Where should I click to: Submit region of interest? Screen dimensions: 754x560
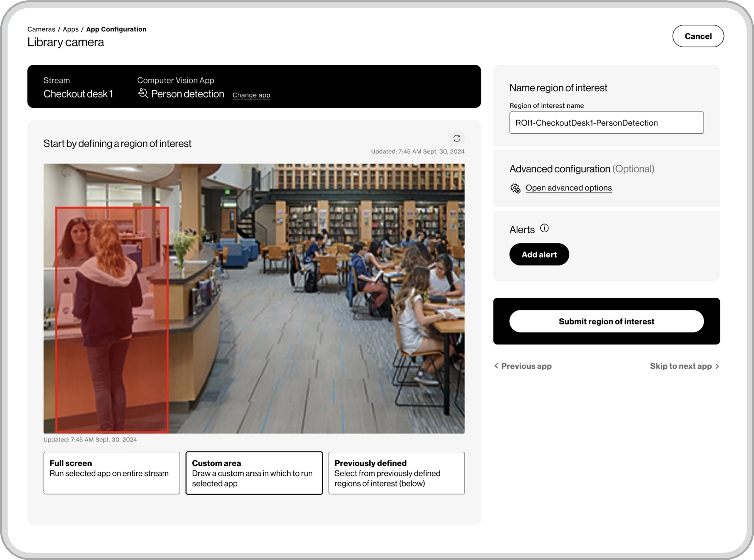(x=606, y=321)
